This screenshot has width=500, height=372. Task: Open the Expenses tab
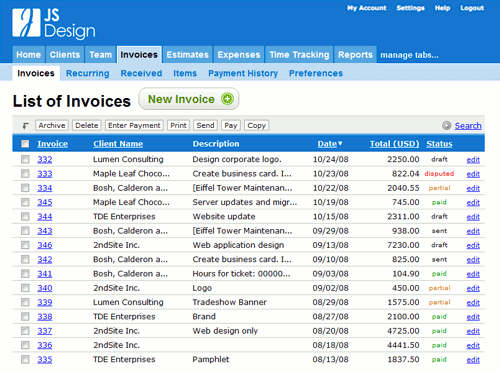pos(239,55)
